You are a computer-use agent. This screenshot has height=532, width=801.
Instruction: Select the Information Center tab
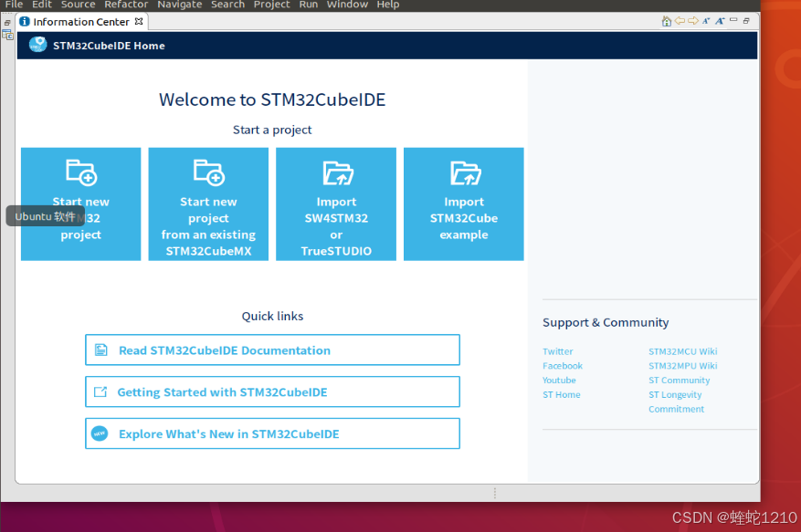click(81, 22)
